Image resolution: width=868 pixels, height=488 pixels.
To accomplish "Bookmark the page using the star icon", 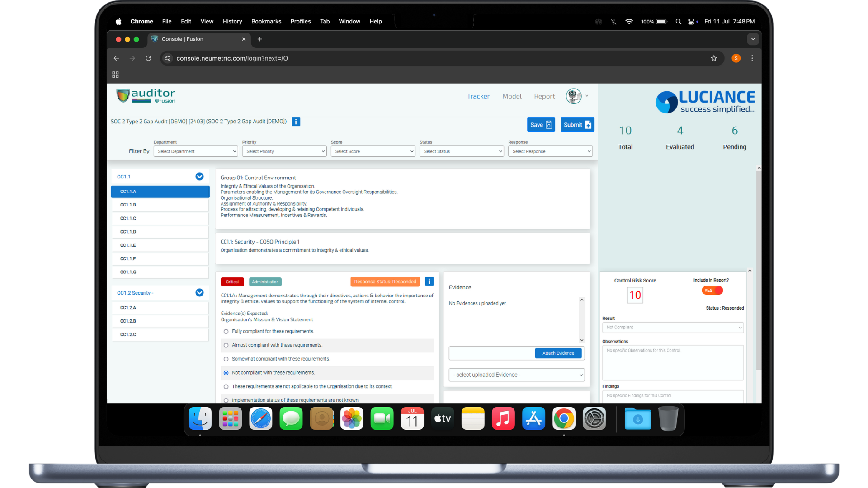I will 714,58.
